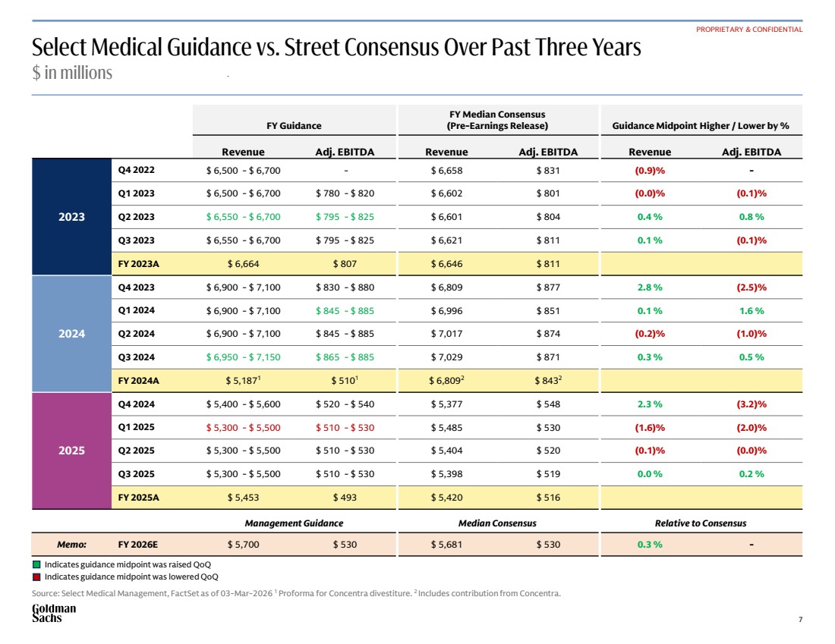This screenshot has height=644, width=835.
Task: Click green "$ 795 - $ 825" in Q2 2023 row
Action: point(345,217)
